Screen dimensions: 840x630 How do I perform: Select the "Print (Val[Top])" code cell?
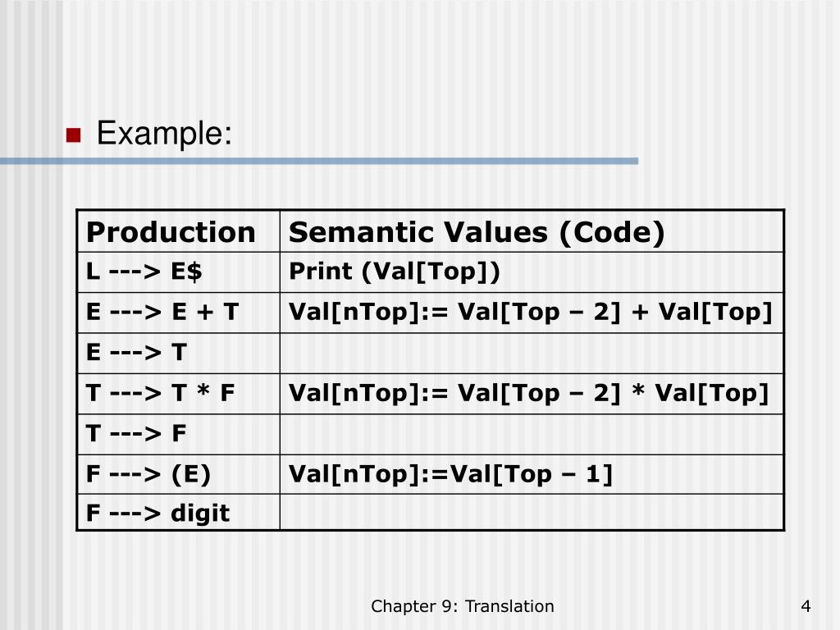coord(394,272)
